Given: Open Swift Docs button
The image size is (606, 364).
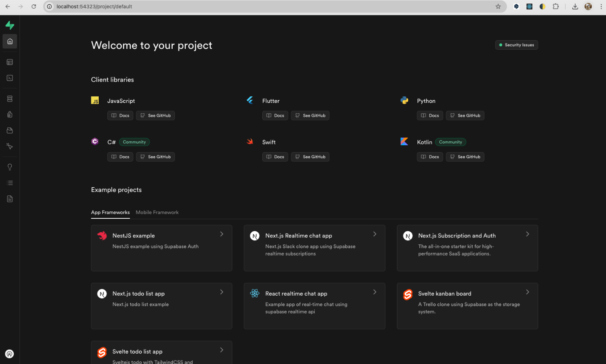Looking at the screenshot, I should [275, 156].
